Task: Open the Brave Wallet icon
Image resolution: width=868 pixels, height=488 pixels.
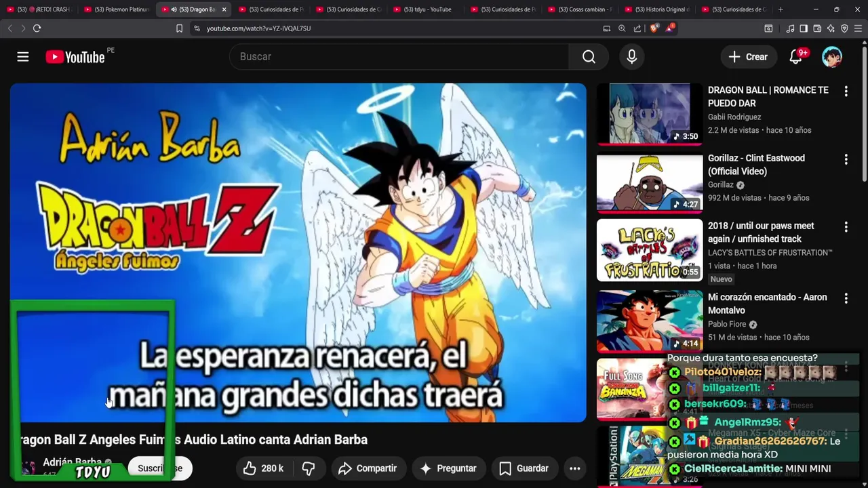Action: click(x=817, y=28)
